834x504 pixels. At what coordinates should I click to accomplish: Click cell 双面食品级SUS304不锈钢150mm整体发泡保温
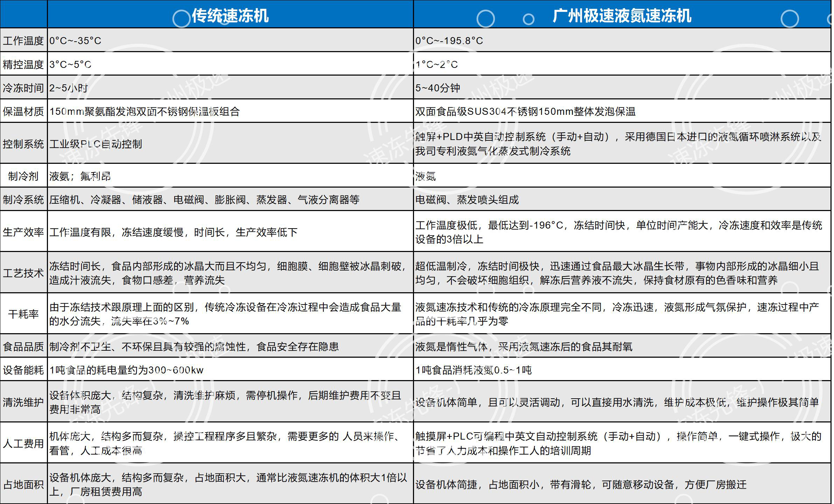(x=622, y=111)
